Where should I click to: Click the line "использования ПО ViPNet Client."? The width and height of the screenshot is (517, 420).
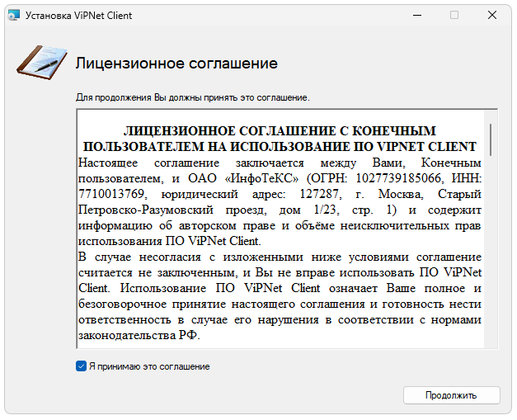[170, 241]
